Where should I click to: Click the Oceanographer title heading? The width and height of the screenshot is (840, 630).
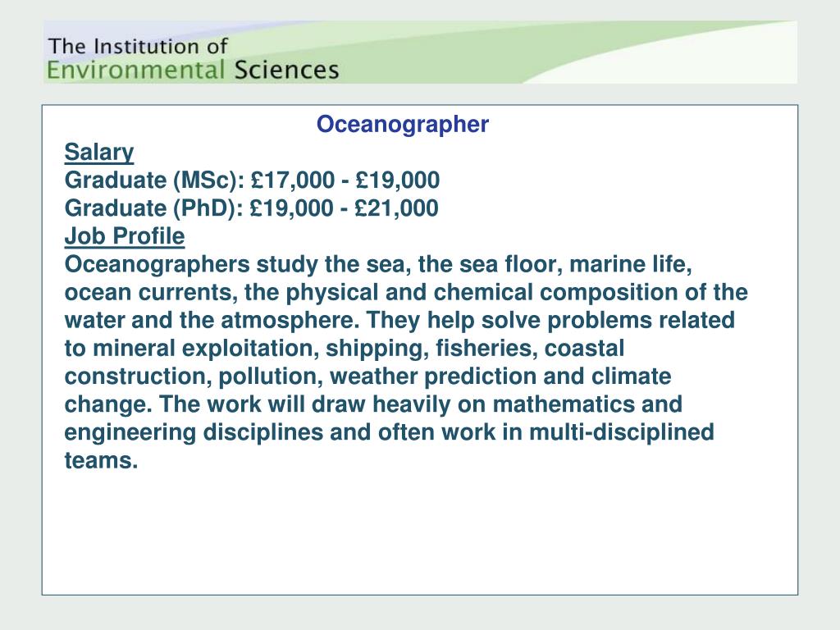coord(402,125)
